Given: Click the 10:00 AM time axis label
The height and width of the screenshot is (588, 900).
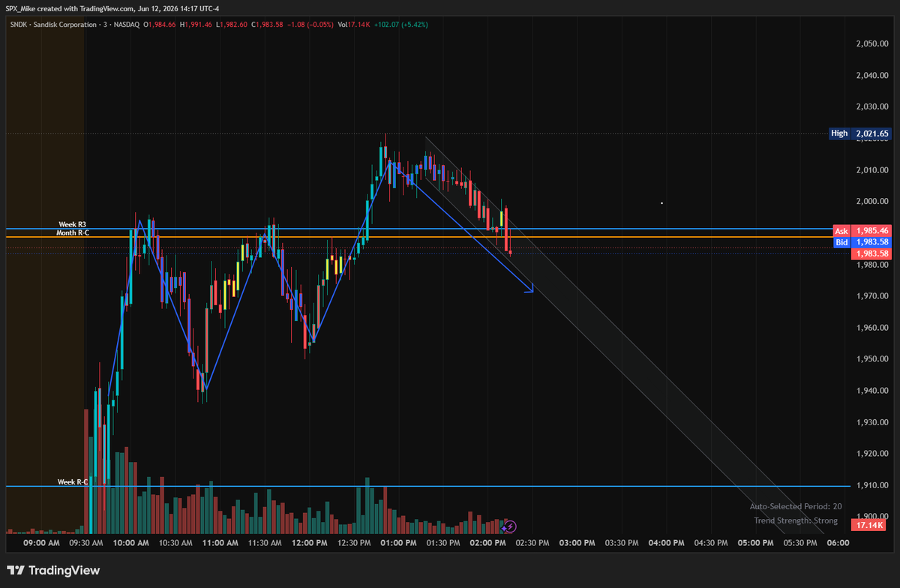Looking at the screenshot, I should point(130,542).
